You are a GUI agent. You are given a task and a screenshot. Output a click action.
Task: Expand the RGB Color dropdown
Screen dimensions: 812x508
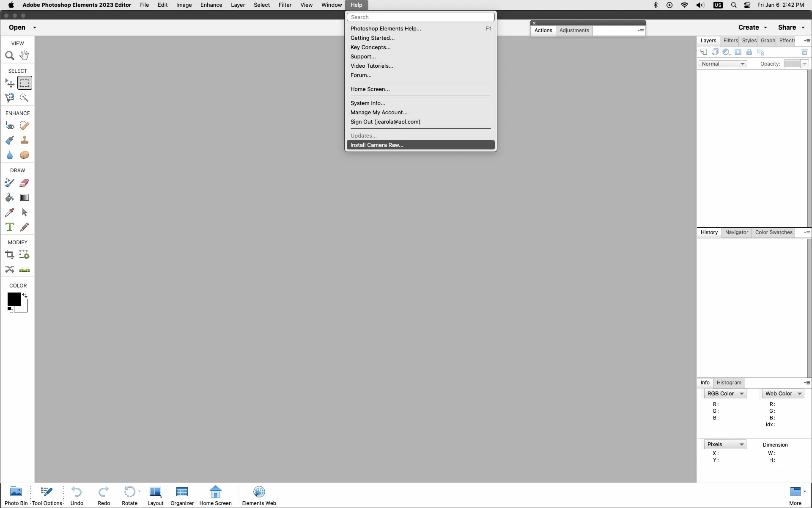(x=725, y=394)
